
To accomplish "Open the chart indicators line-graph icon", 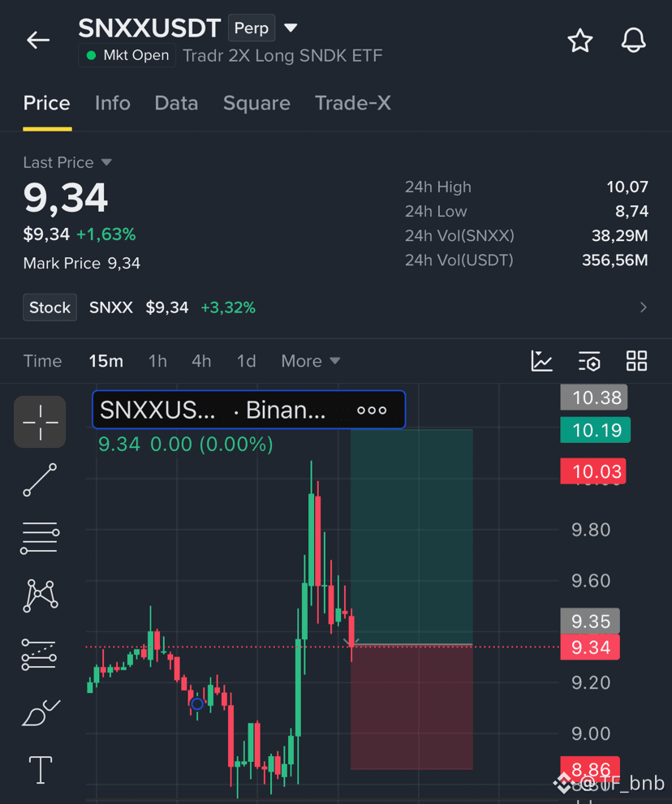I will click(x=541, y=361).
